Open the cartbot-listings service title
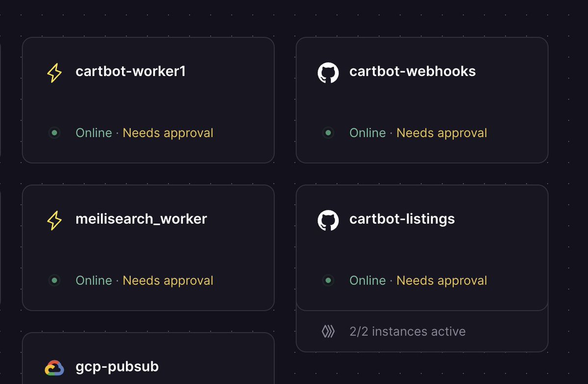 pyautogui.click(x=402, y=219)
